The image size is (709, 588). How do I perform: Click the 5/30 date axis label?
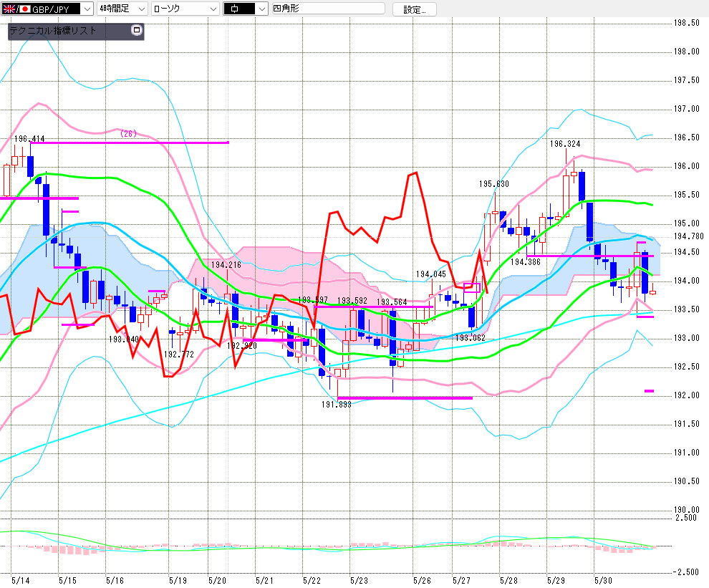click(603, 580)
